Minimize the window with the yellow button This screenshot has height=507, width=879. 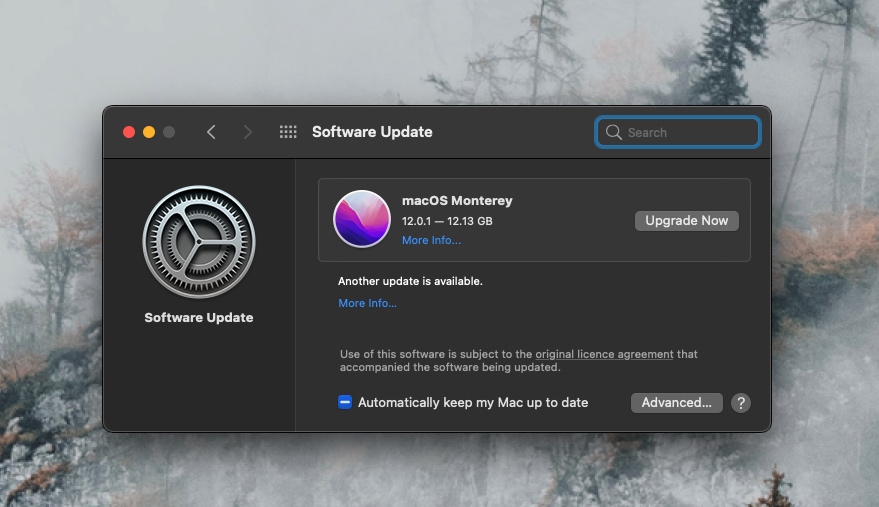click(149, 132)
